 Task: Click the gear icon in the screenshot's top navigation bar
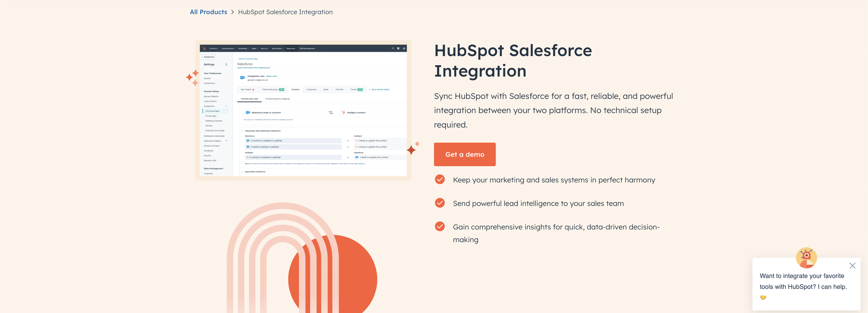[x=404, y=49]
